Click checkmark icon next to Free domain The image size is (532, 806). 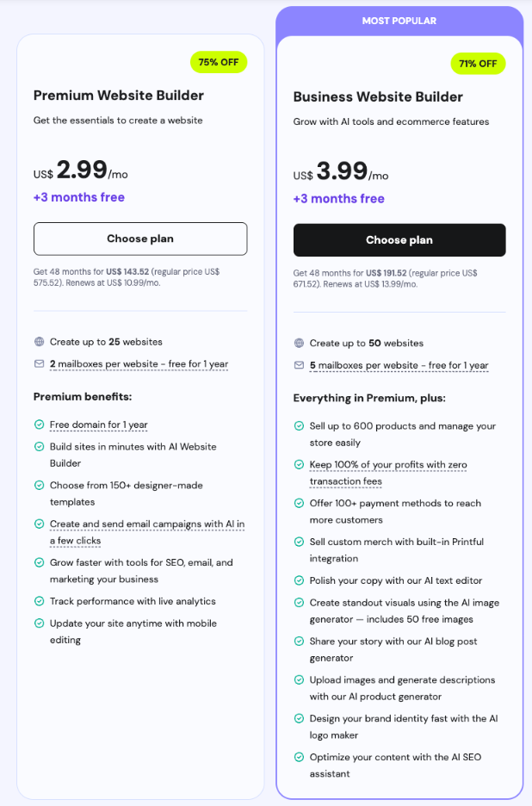click(x=39, y=425)
